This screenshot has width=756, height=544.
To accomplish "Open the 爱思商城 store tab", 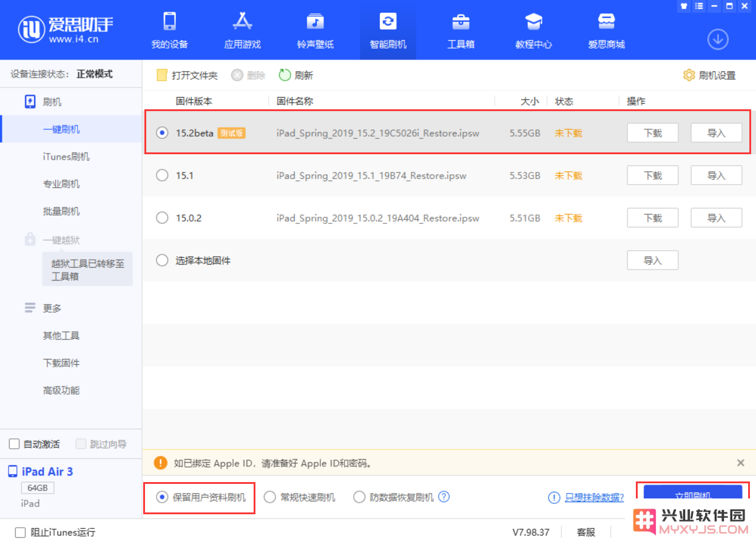I will (x=606, y=30).
